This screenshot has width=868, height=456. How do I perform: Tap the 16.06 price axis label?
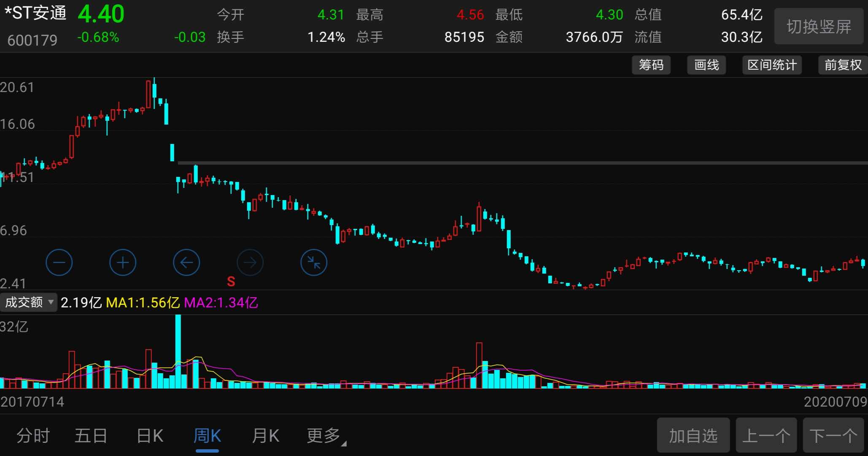(x=17, y=124)
